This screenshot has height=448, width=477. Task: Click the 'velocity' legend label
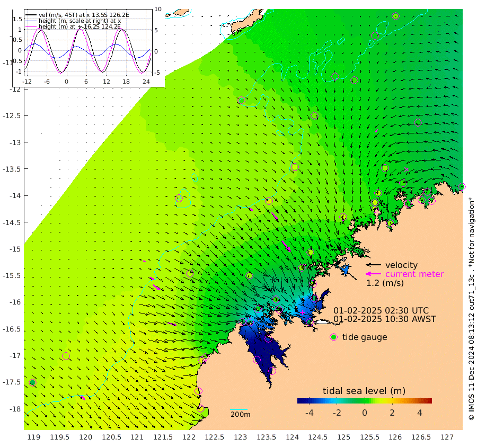pyautogui.click(x=401, y=265)
